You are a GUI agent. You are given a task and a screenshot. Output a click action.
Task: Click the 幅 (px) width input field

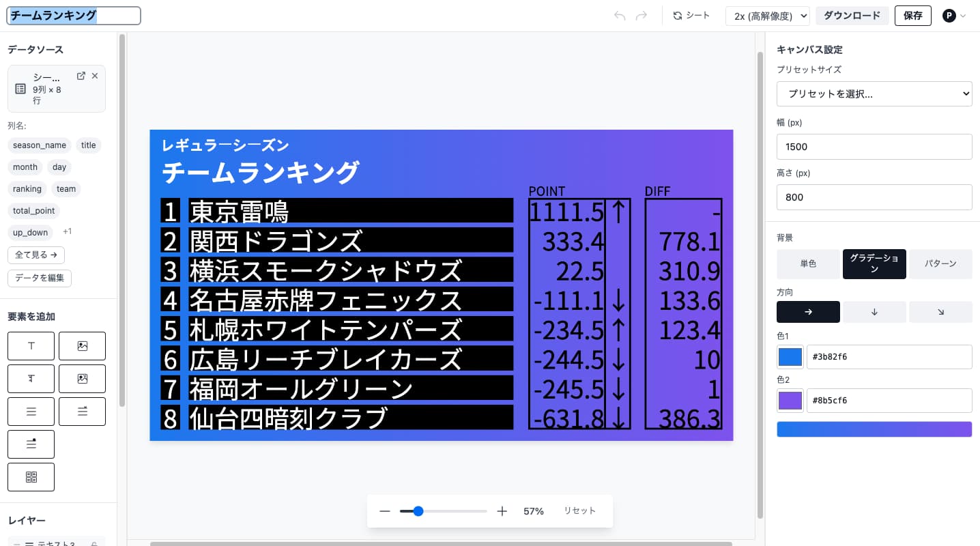(x=874, y=147)
